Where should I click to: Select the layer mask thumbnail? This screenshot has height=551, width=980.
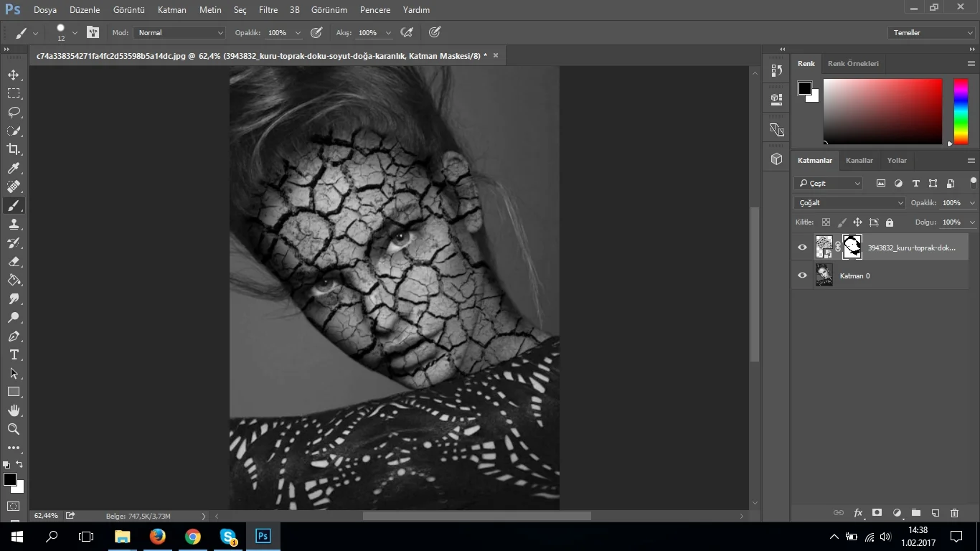(852, 248)
